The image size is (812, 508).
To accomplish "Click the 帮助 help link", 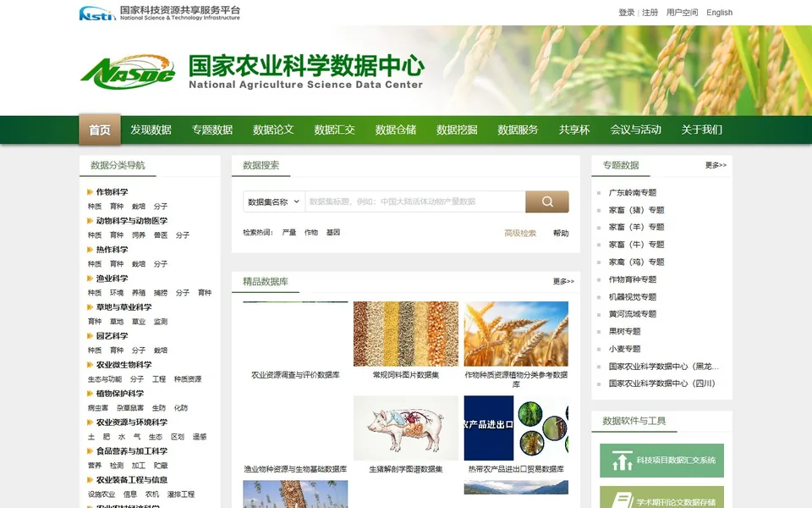I will pyautogui.click(x=561, y=234).
